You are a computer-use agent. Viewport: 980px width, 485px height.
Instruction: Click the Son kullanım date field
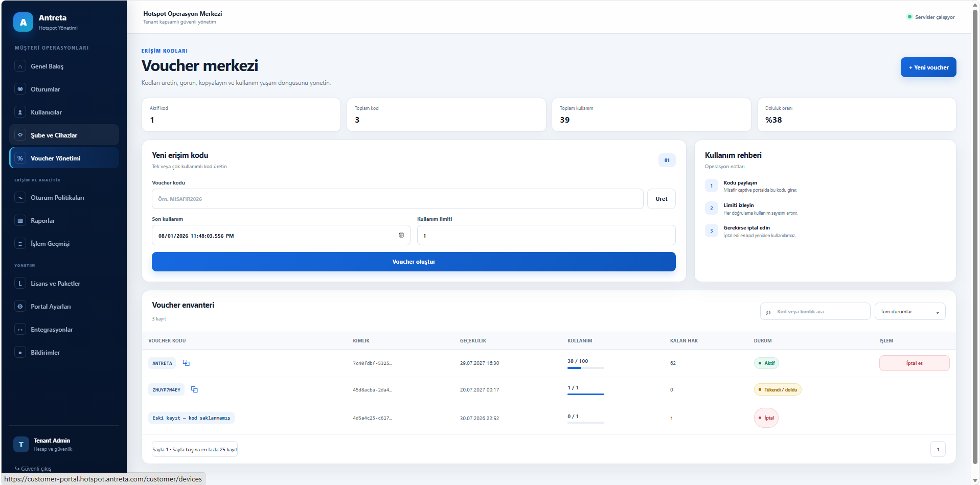coord(281,235)
